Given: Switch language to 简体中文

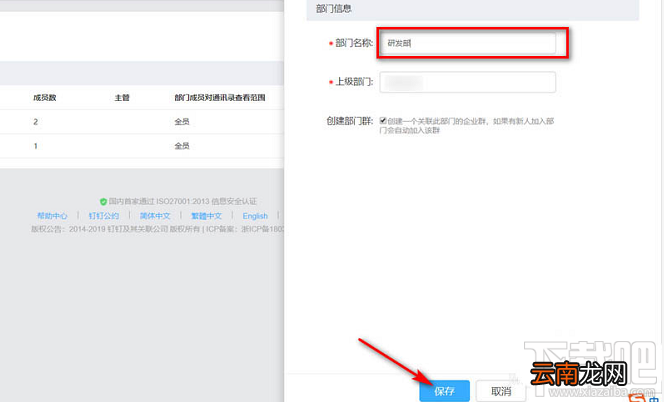Looking at the screenshot, I should 155,216.
